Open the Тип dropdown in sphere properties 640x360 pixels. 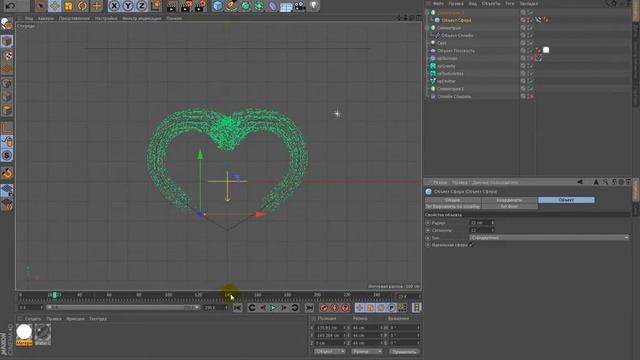click(549, 238)
